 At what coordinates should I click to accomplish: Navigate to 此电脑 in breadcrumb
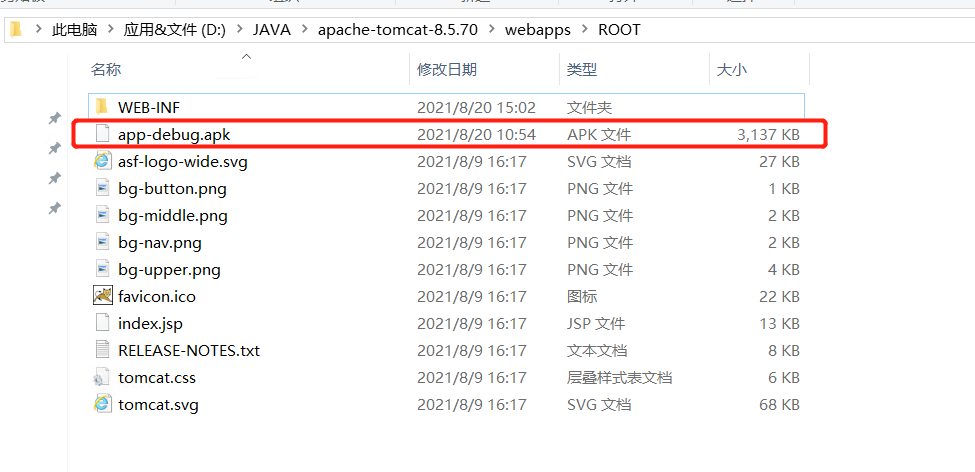coord(75,30)
